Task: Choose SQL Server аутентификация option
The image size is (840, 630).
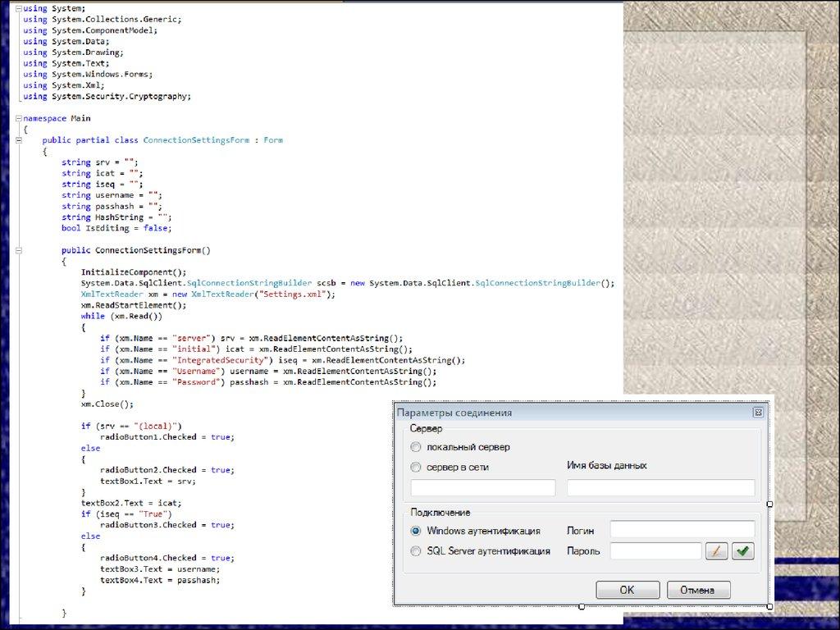Action: click(x=416, y=551)
